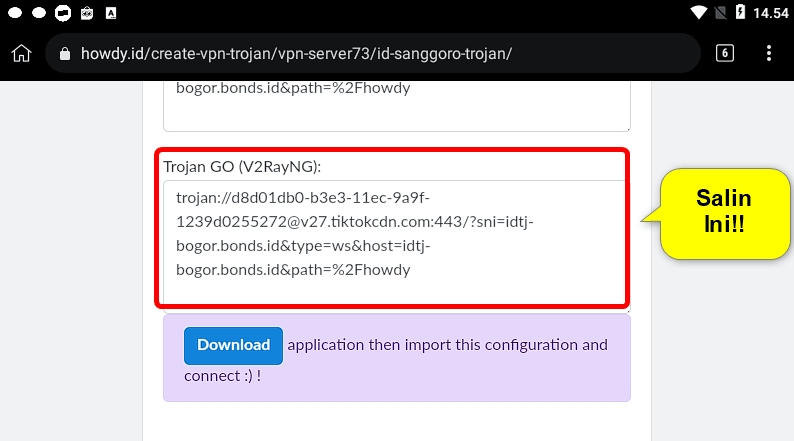Tap the keyboard language A notification icon
The height and width of the screenshot is (441, 794).
(111, 13)
